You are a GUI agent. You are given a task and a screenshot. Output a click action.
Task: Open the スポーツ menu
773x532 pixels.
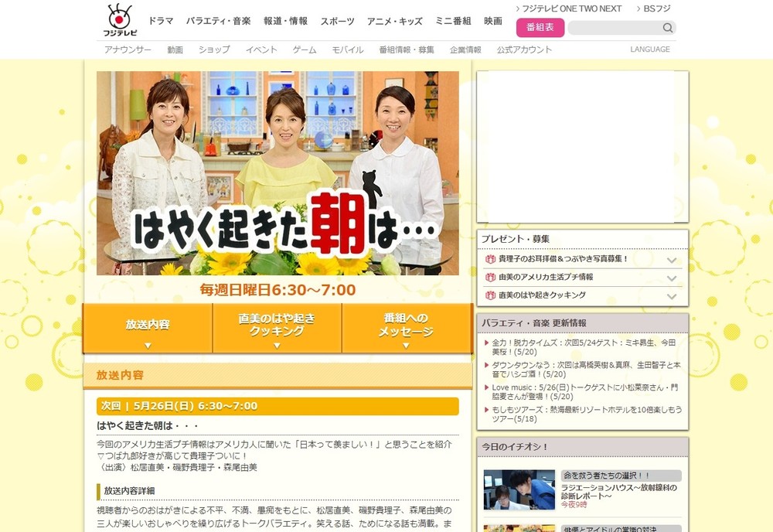(337, 21)
